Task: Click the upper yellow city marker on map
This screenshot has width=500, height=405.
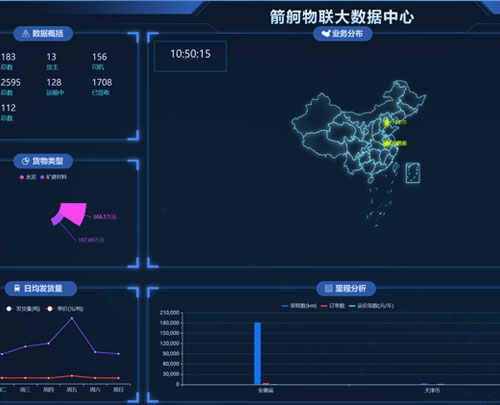Action: click(386, 123)
